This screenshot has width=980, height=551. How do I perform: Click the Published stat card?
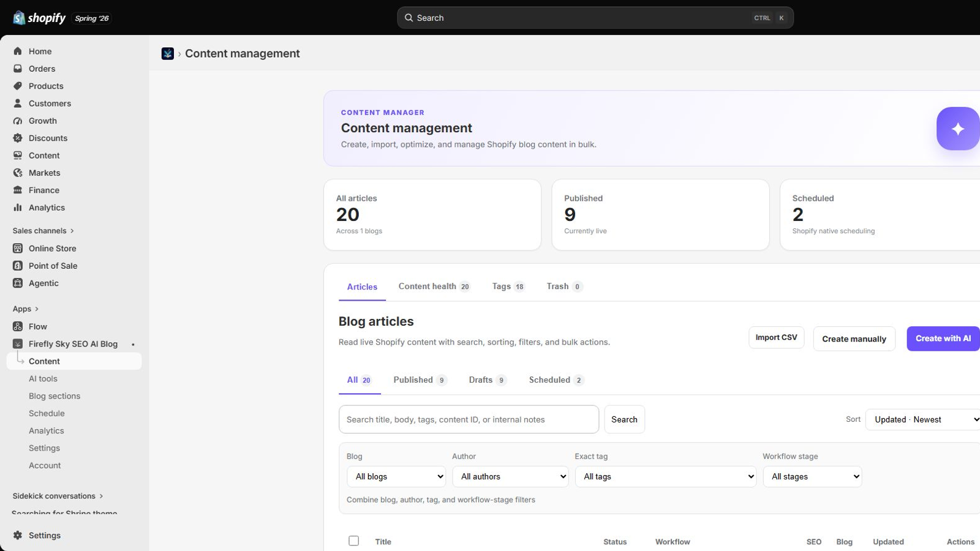(x=660, y=215)
